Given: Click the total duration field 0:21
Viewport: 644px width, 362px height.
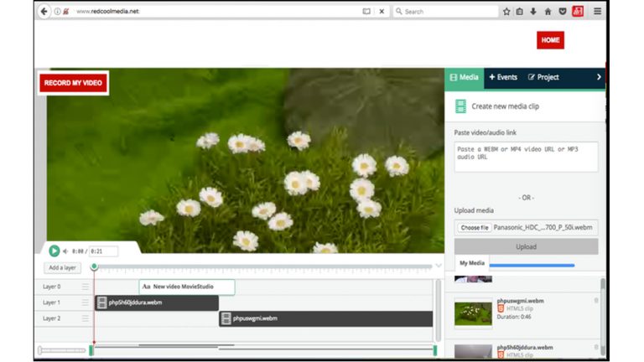Looking at the screenshot, I should [103, 251].
